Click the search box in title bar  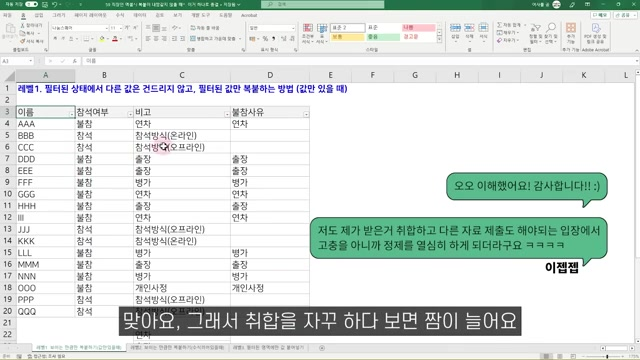coord(322,4)
